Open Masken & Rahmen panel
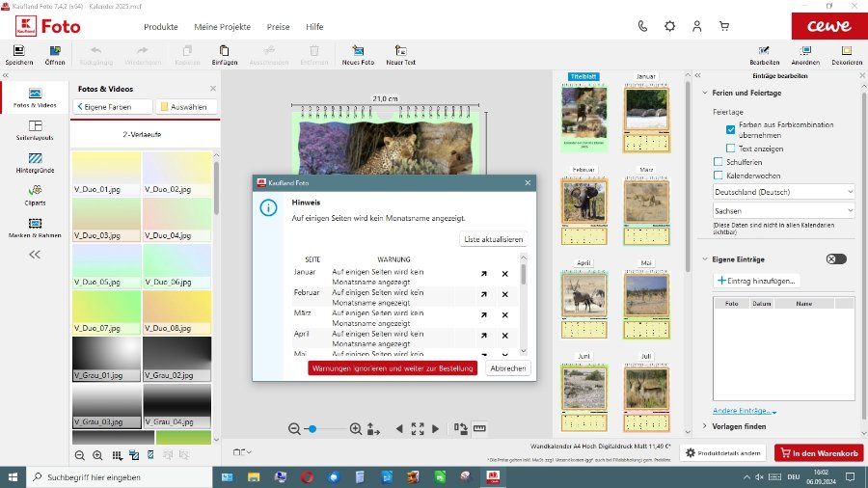 pos(35,228)
